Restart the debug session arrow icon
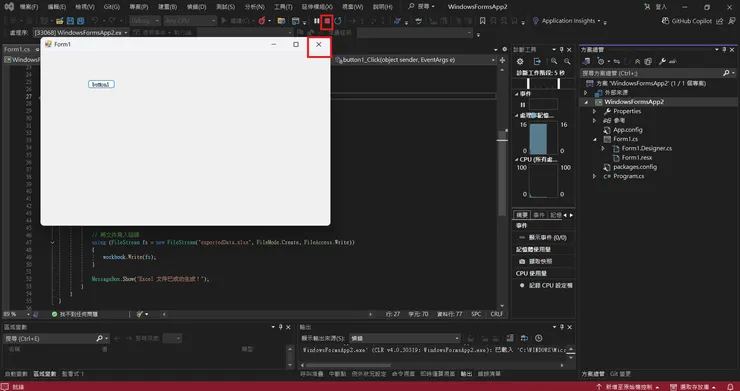 click(338, 21)
